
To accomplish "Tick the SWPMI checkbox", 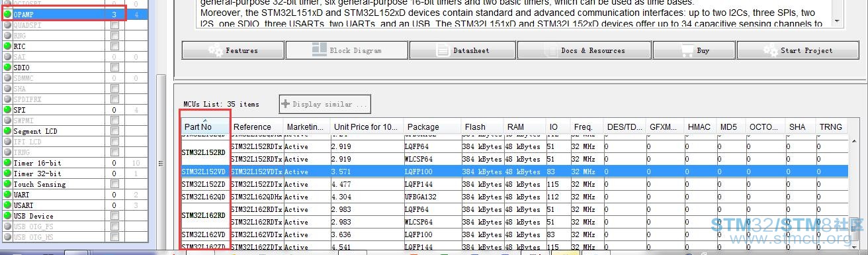I will coord(115,121).
